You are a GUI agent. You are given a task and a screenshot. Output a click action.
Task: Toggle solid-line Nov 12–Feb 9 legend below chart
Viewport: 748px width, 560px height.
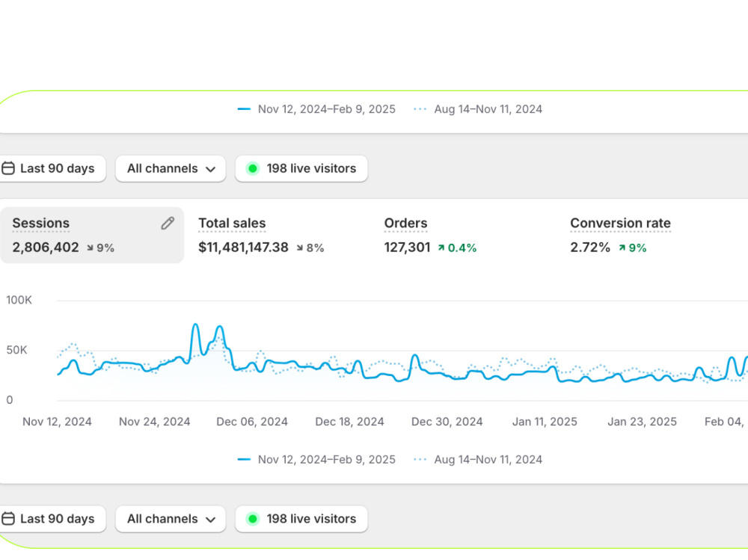[316, 459]
